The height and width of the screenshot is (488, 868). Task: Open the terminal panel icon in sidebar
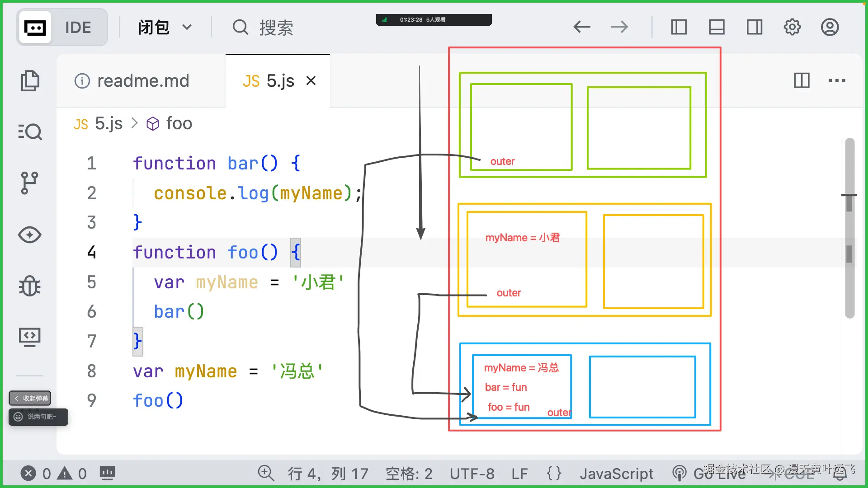click(30, 337)
